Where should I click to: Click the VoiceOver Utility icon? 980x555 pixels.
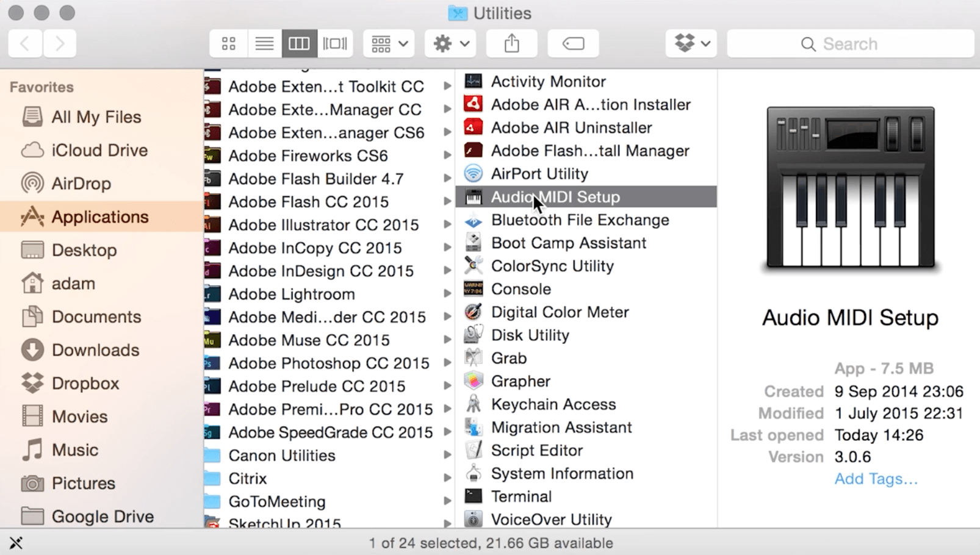tap(473, 519)
